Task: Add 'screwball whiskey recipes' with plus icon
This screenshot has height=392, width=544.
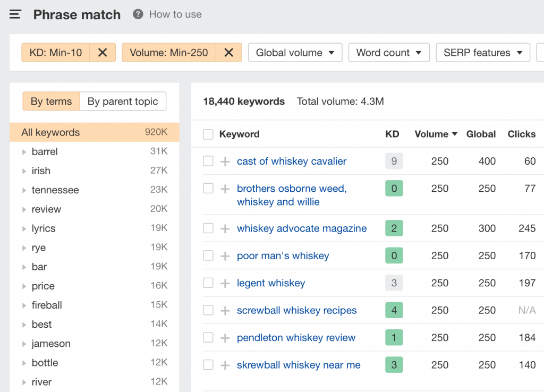Action: point(225,311)
